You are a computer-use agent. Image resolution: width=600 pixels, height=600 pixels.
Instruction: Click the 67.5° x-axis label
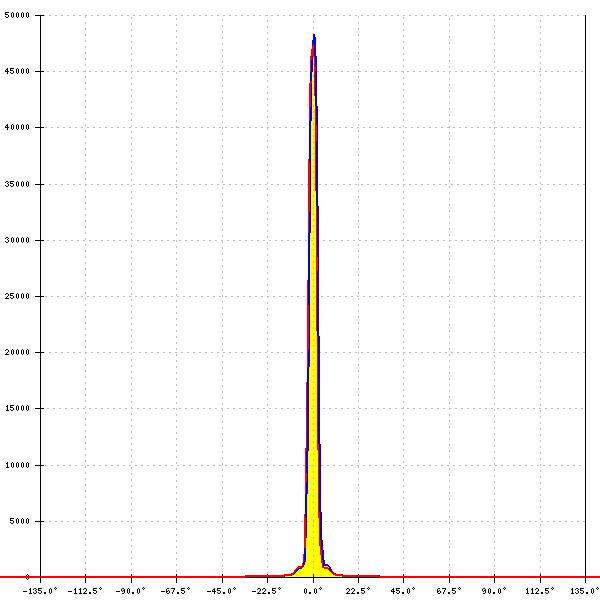pos(449,591)
